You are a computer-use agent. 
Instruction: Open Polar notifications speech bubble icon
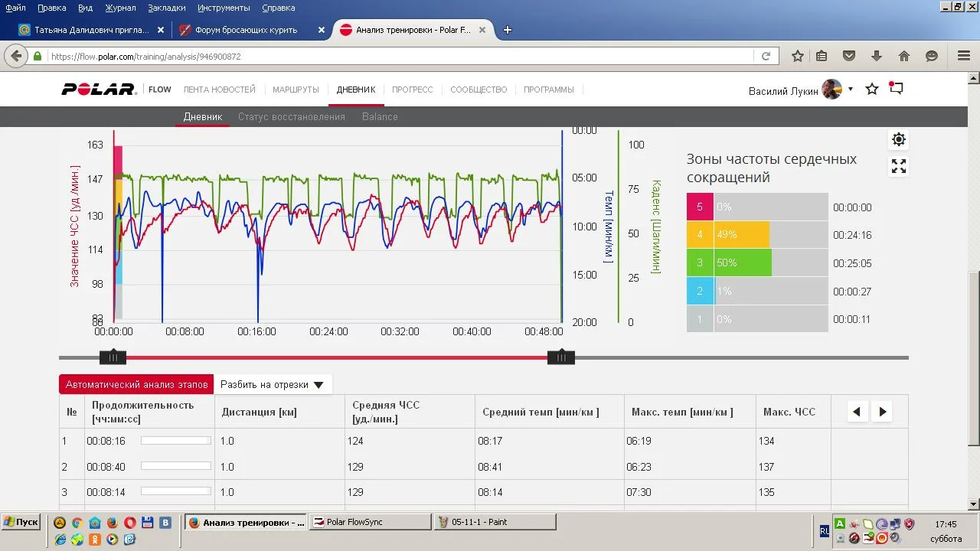pyautogui.click(x=896, y=89)
